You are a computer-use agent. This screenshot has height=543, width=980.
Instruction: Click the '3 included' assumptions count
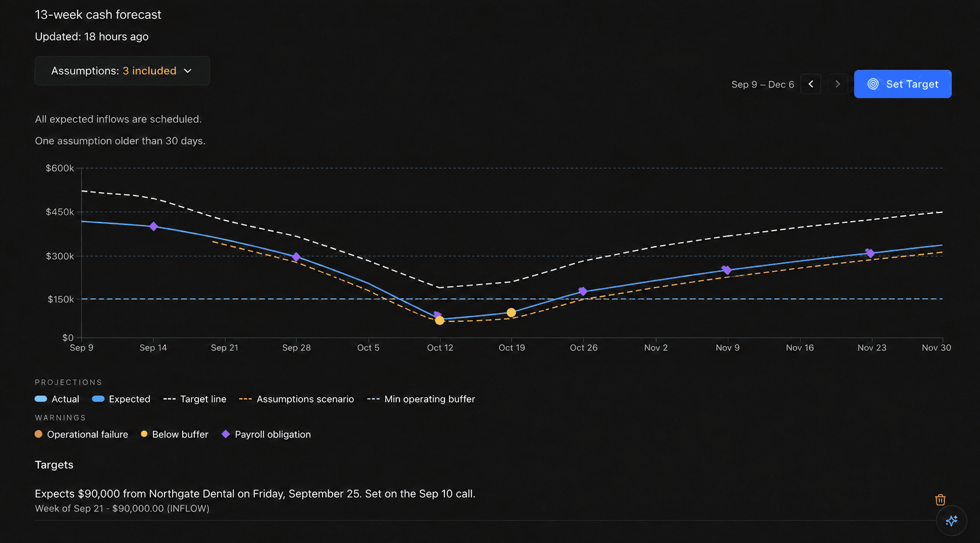click(x=149, y=71)
